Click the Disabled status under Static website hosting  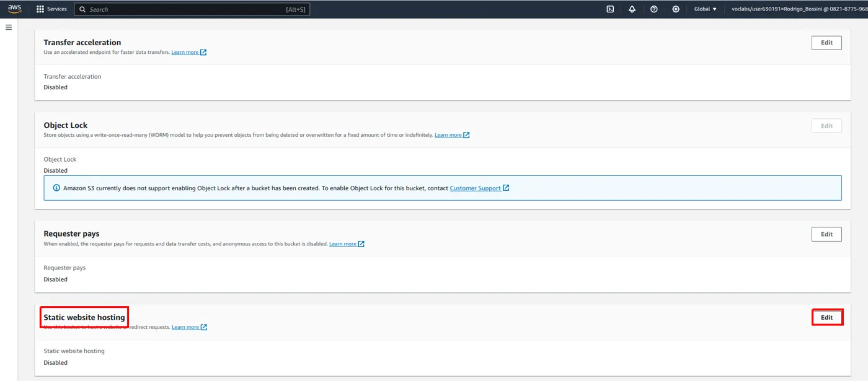(56, 363)
